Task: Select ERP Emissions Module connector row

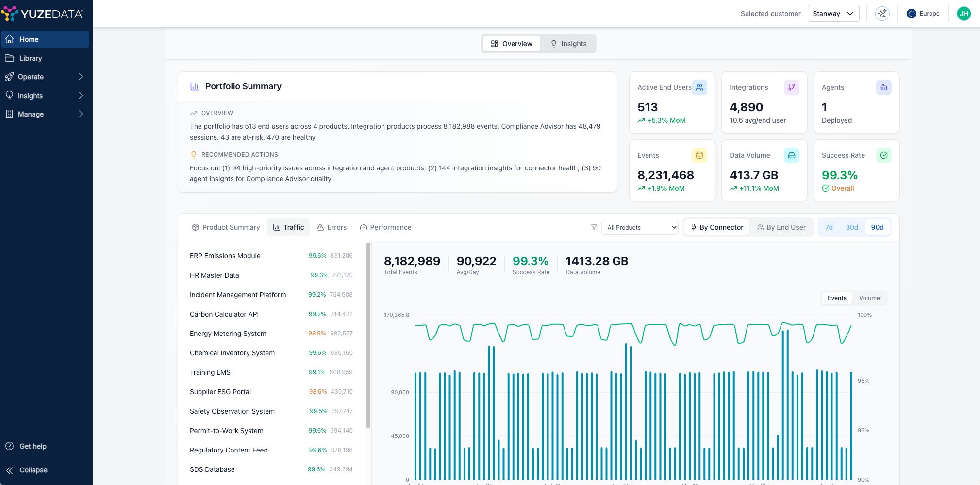Action: tap(271, 256)
